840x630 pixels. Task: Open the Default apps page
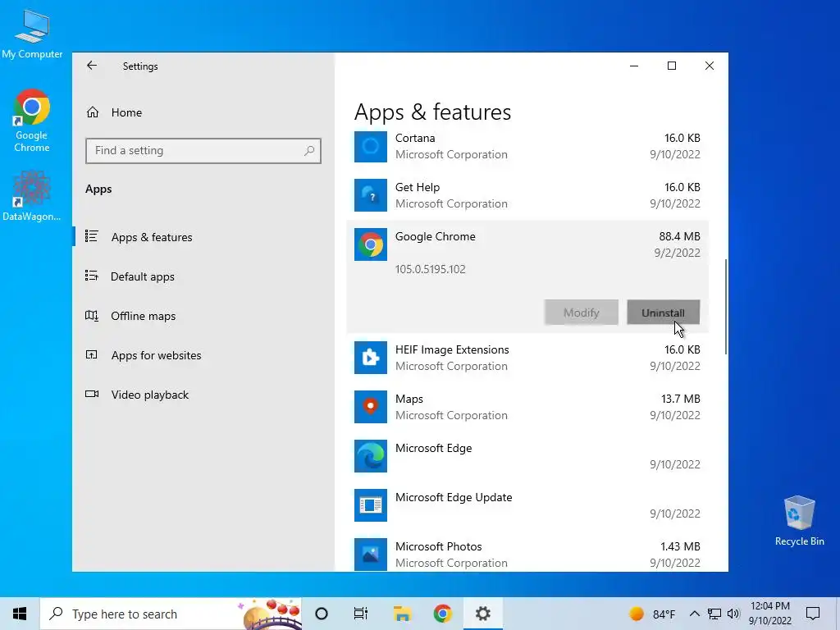click(x=143, y=276)
